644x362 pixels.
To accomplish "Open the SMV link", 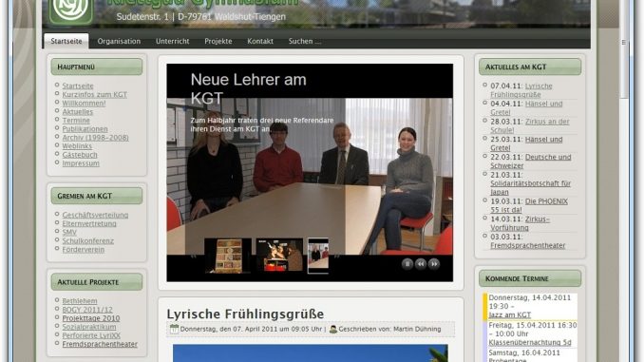I will (x=69, y=232).
